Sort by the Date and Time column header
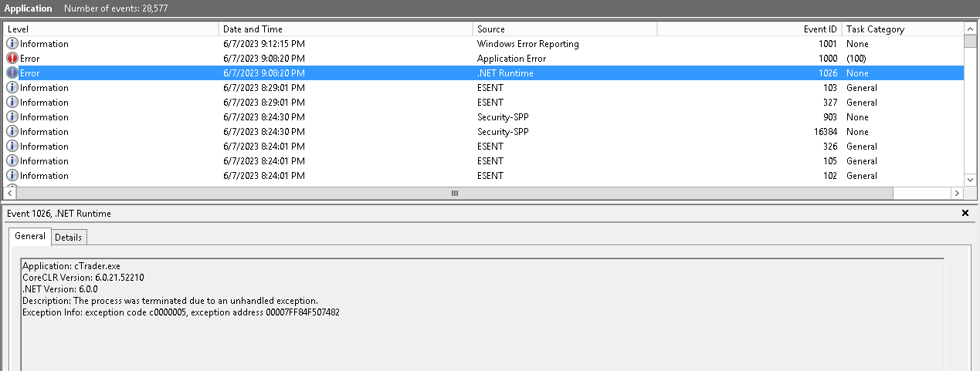 tap(346, 29)
